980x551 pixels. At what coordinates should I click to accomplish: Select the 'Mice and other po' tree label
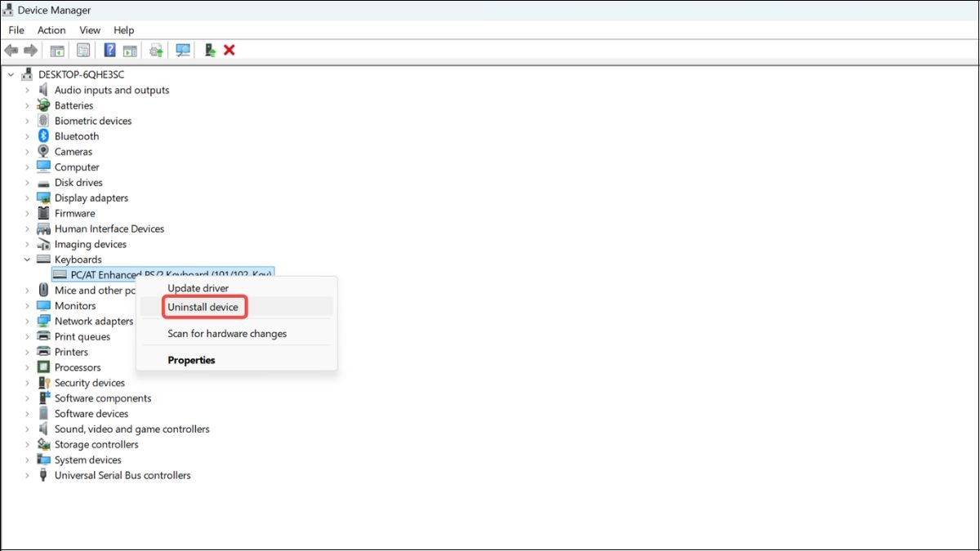click(x=95, y=291)
